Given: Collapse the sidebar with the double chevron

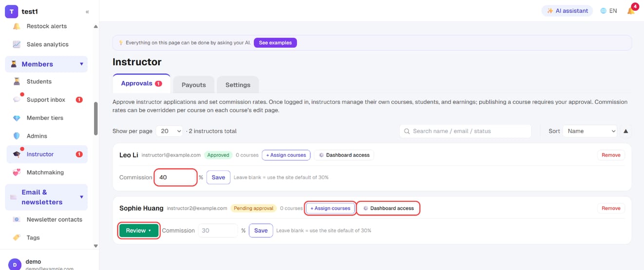Looking at the screenshot, I should coord(87,12).
